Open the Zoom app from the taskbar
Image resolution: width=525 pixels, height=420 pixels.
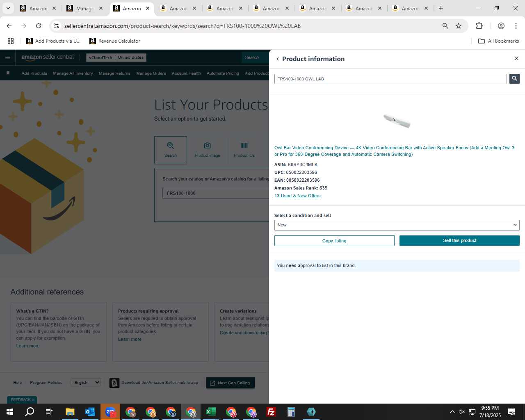(110, 412)
